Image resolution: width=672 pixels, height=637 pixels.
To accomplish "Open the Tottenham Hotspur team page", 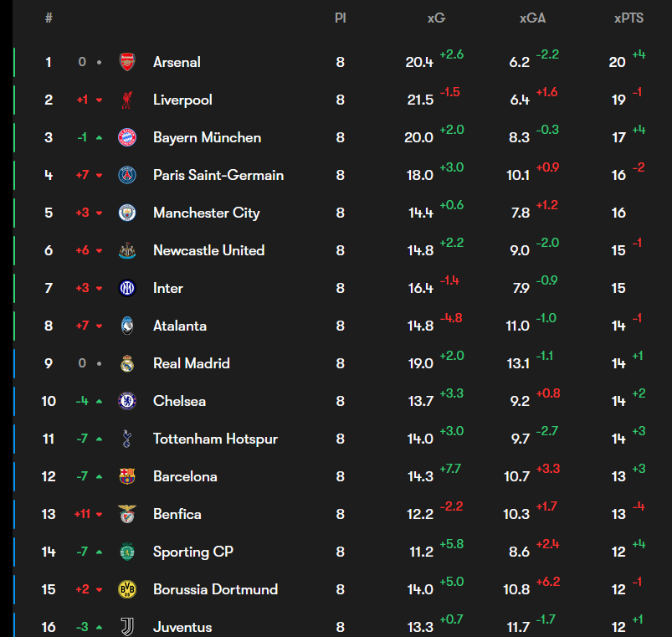I will point(214,439).
